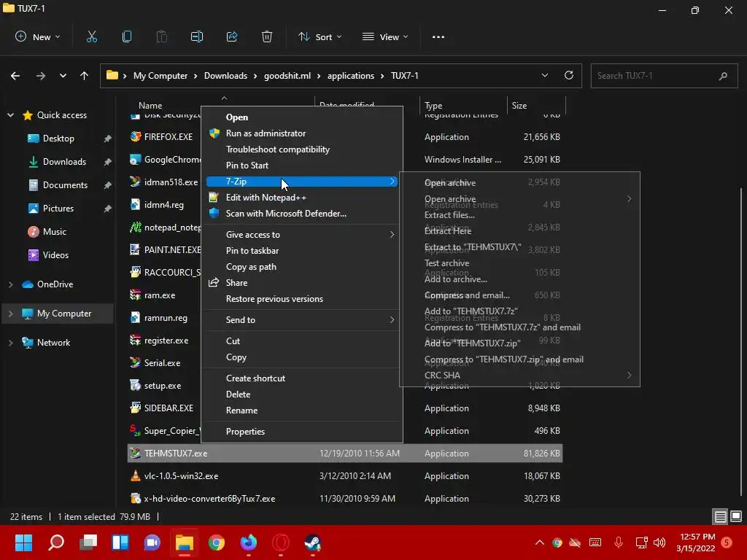Expand recent locations dropdown arrow
Image resolution: width=747 pixels, height=560 pixels.
pos(63,76)
